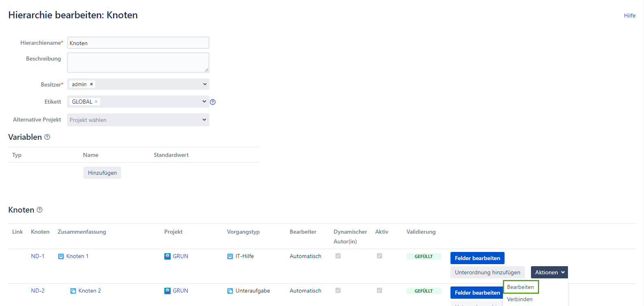The image size is (644, 306).
Task: Remove the admin owner with its x
Action: click(x=91, y=84)
